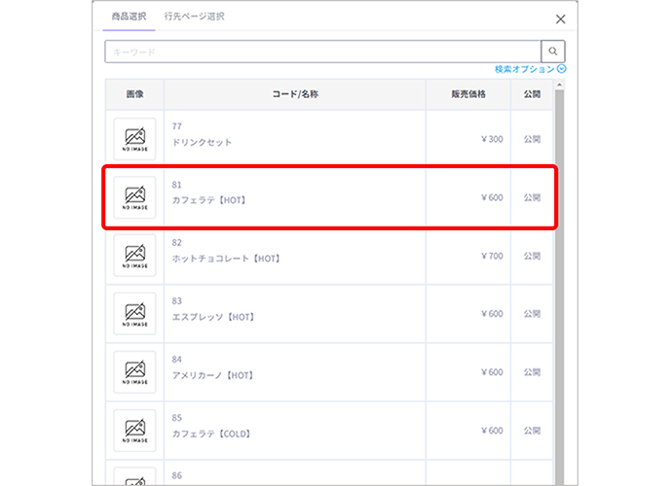The image size is (670, 486).
Task: Select the 商品選択 tab
Action: pyautogui.click(x=128, y=17)
